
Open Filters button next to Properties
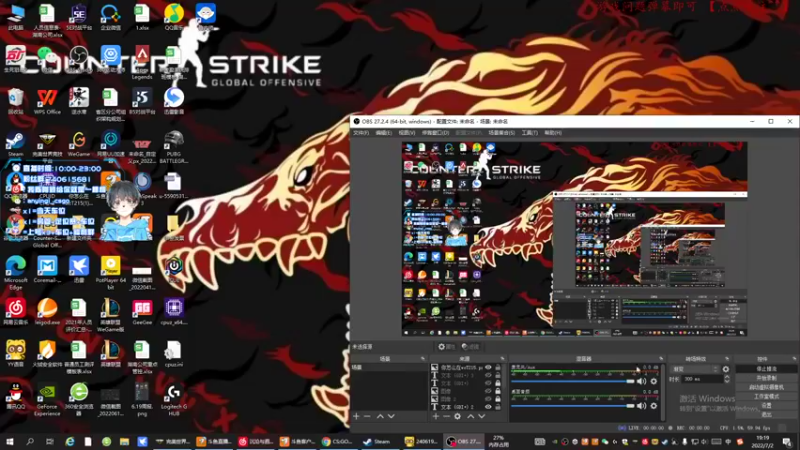471,347
